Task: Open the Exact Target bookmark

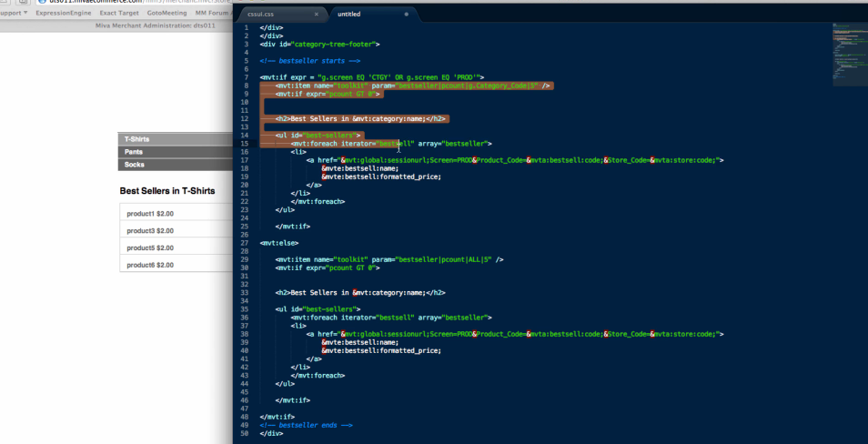Action: [x=119, y=13]
